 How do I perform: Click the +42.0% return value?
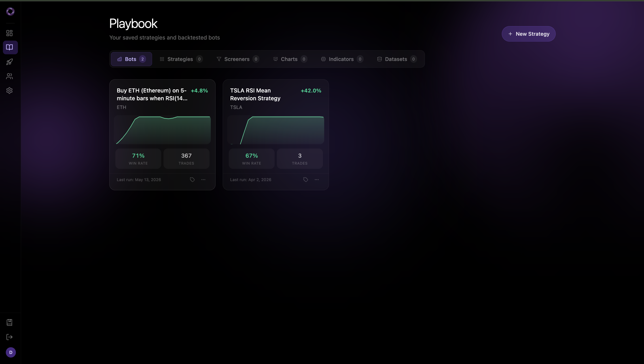(311, 90)
